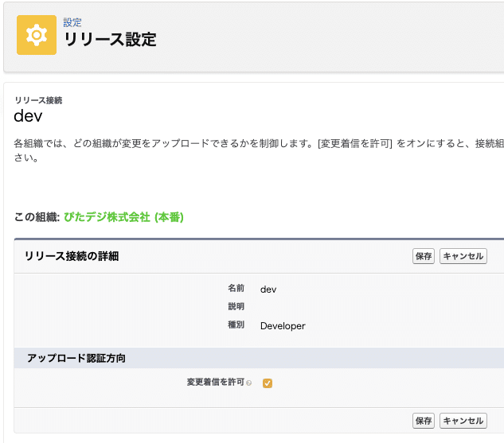Click the 変更着信を許可 label text

point(216,382)
